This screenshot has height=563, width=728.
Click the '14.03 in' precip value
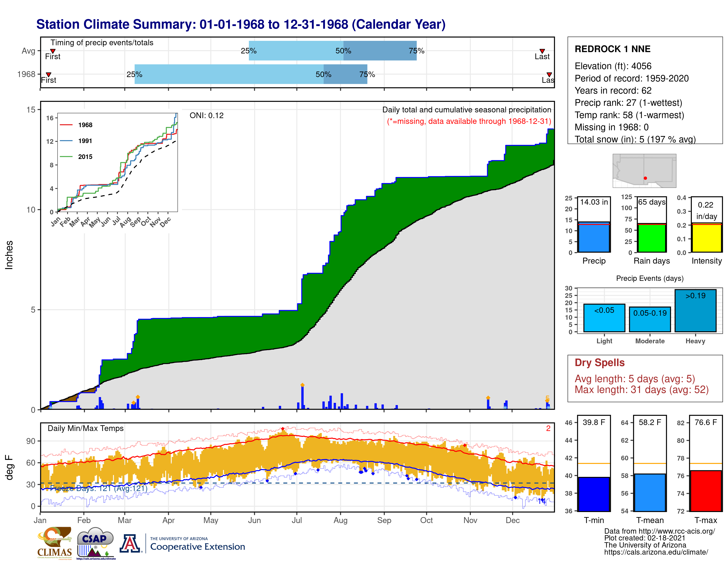click(594, 202)
